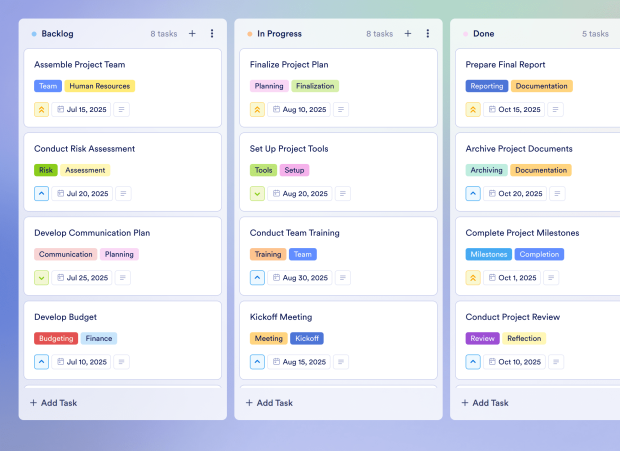Image resolution: width=620 pixels, height=451 pixels.
Task: Click description icon on Kickoff Meeting card
Action: click(x=341, y=362)
